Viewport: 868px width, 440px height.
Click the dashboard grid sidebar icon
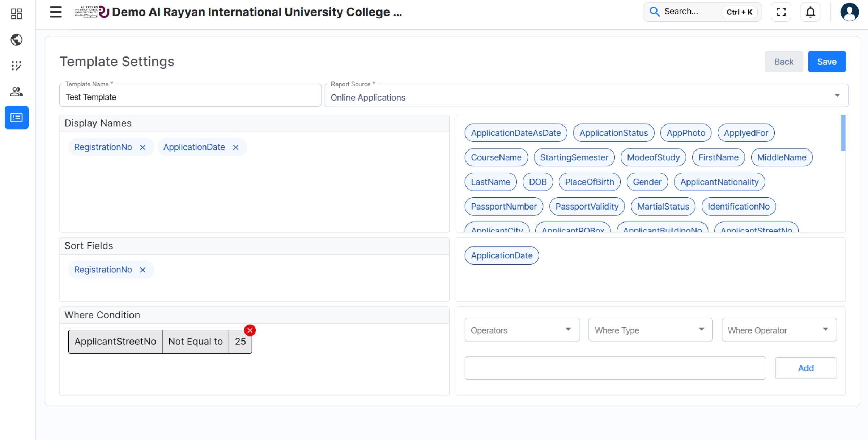point(16,14)
